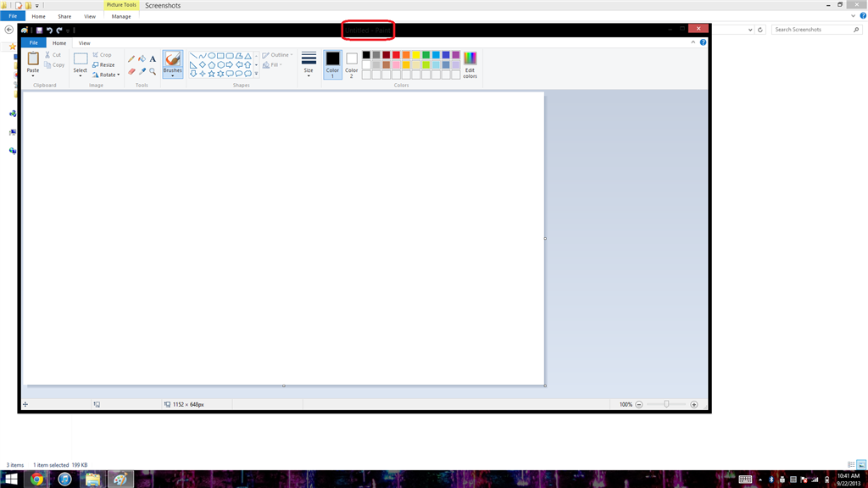The image size is (868, 488).
Task: Select the Right triangle shape
Action: click(x=193, y=64)
